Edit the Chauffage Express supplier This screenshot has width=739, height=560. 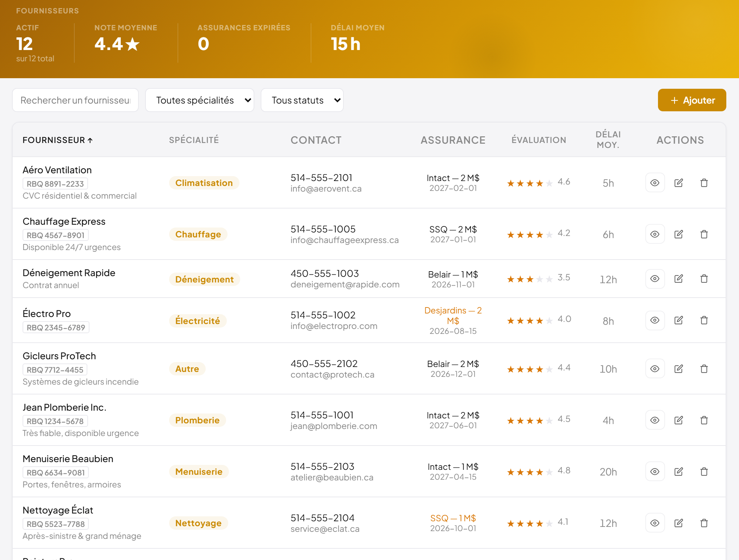[679, 234]
